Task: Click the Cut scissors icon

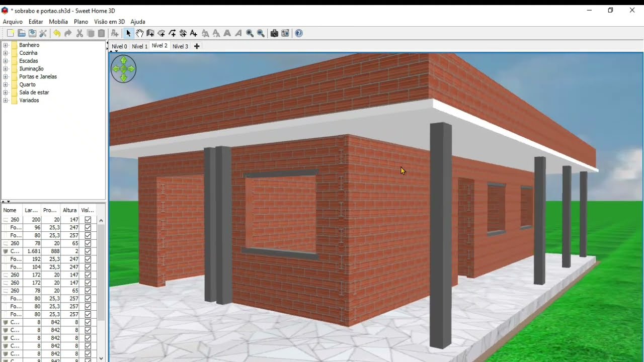Action: coord(79,33)
